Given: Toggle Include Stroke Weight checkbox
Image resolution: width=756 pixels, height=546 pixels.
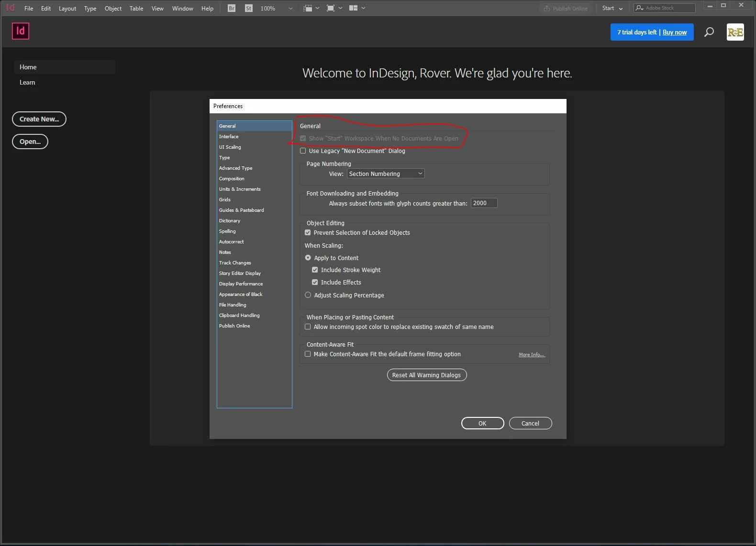Looking at the screenshot, I should coord(315,270).
